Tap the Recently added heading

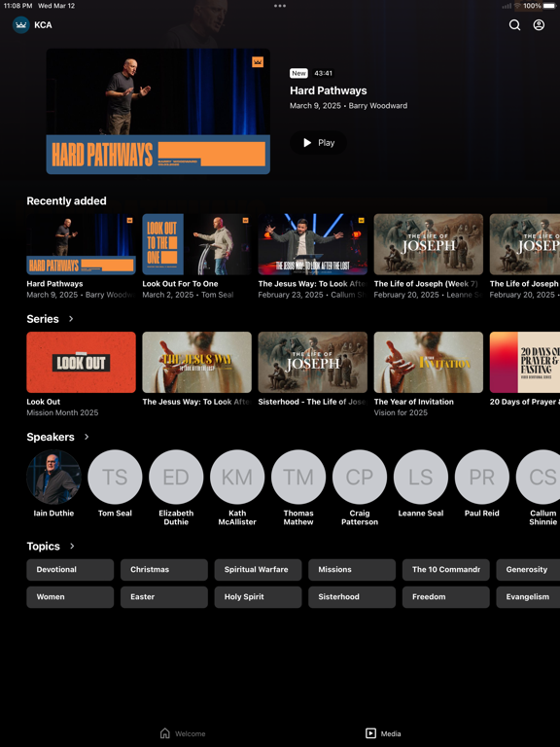pyautogui.click(x=67, y=201)
